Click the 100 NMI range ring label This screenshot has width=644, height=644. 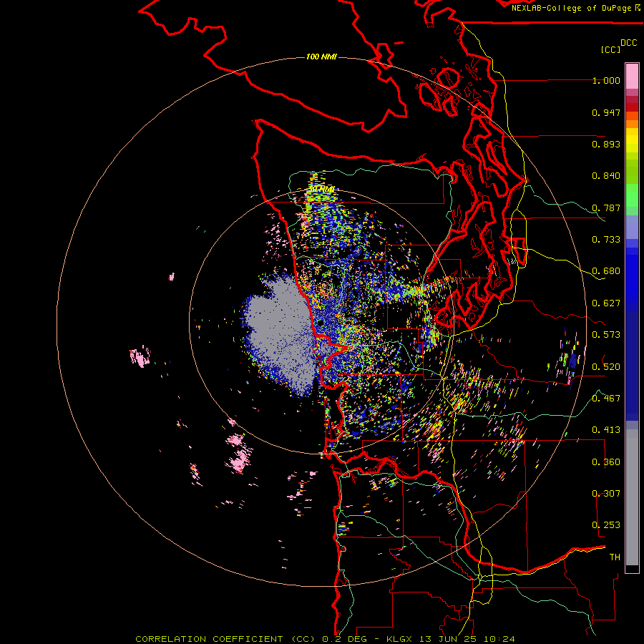pos(321,57)
